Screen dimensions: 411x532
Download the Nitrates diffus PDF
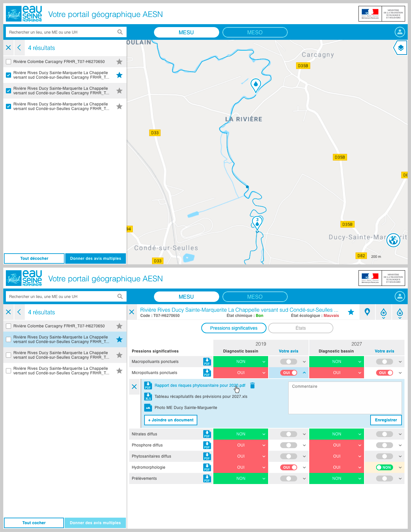207,434
